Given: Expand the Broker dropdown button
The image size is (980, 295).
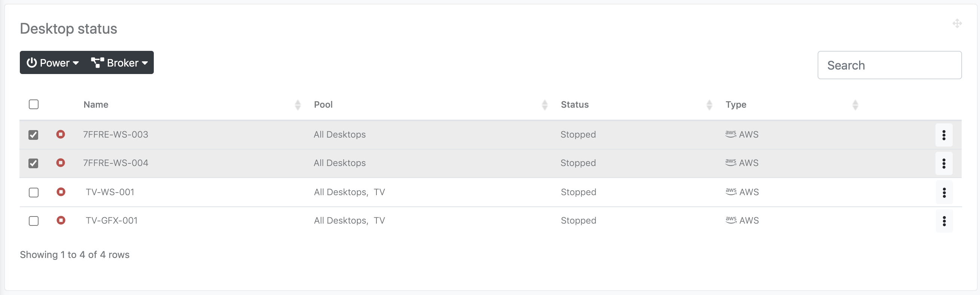Looking at the screenshot, I should coord(119,63).
